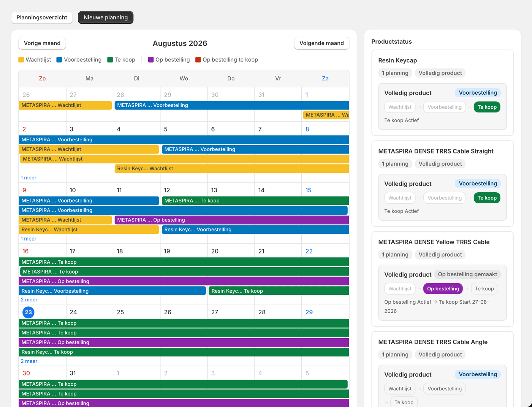Viewport: 532px width, 407px height.
Task: Select Wachtlijst step in Resin Keycap card
Action: [x=400, y=107]
